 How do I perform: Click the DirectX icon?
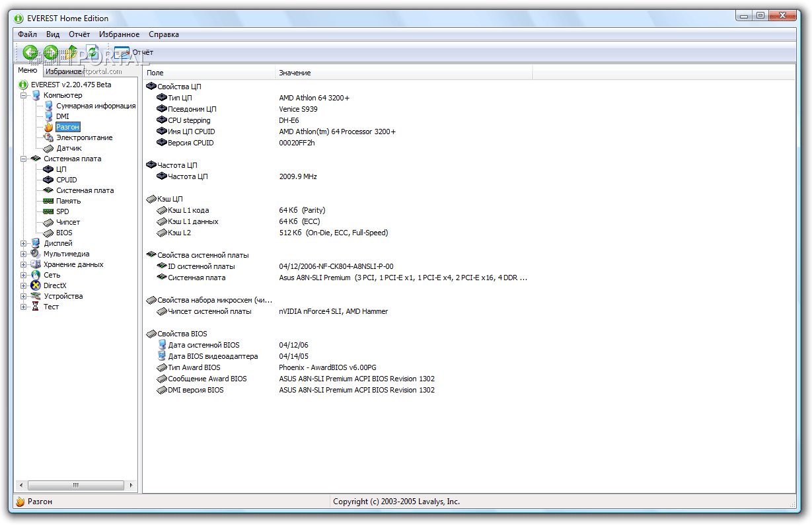click(36, 285)
